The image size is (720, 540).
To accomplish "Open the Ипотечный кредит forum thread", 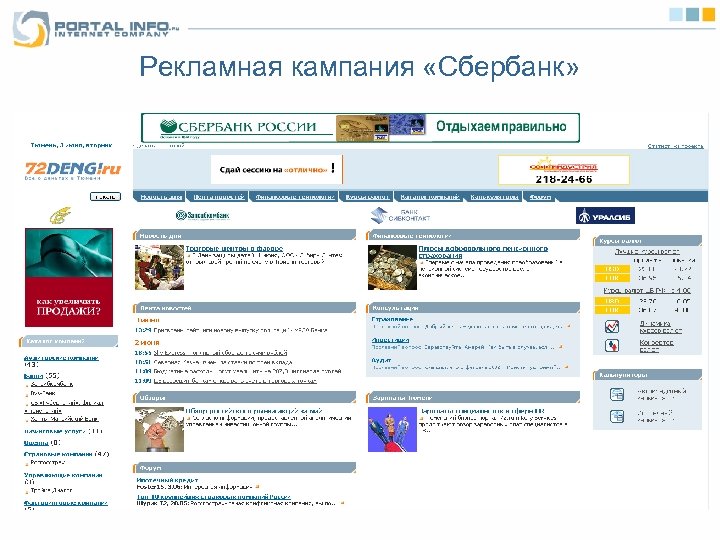I will coord(167,480).
